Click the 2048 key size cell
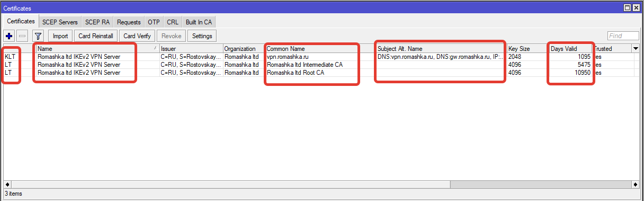 [x=528, y=57]
